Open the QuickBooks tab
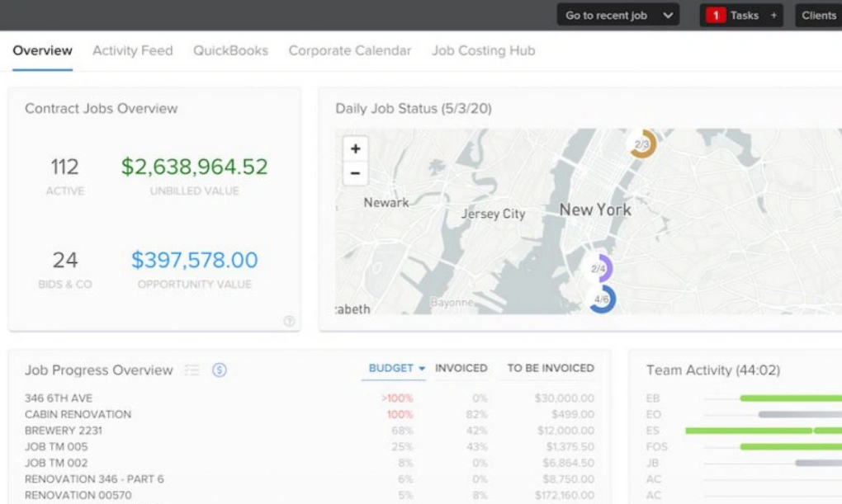Viewport: 842px width, 504px height. pyautogui.click(x=230, y=50)
